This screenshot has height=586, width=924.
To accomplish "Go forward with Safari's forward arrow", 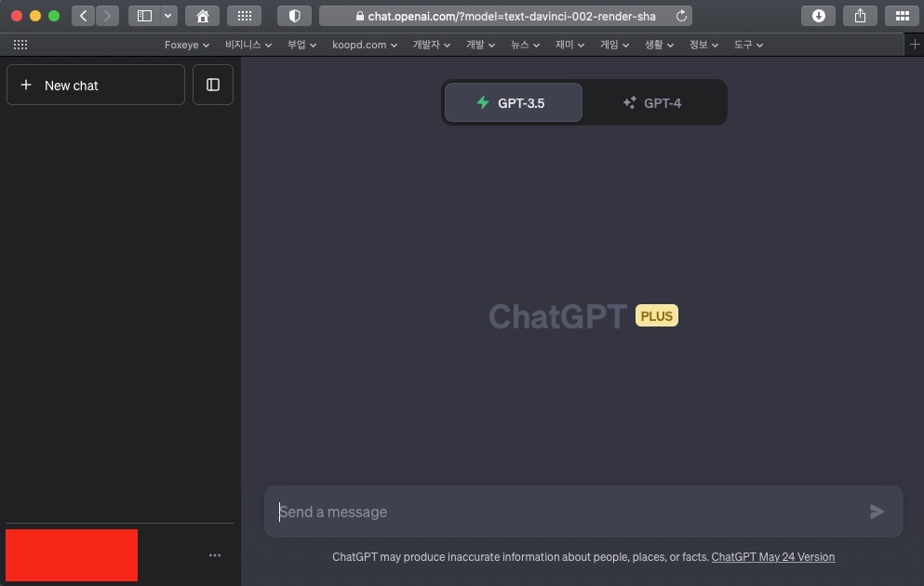I will point(107,16).
